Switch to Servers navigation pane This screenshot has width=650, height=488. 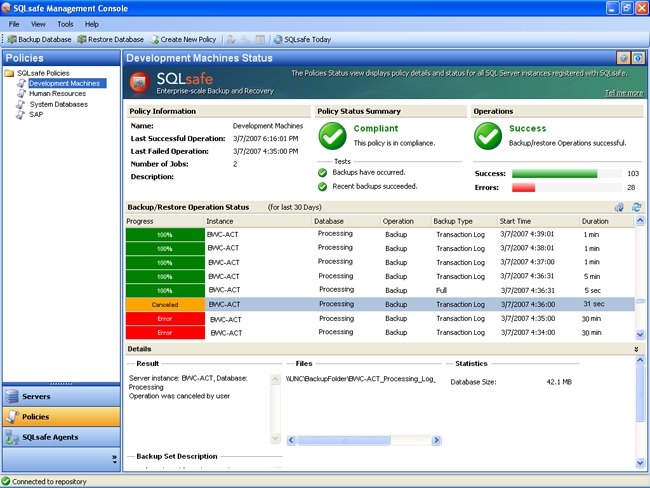(61, 396)
